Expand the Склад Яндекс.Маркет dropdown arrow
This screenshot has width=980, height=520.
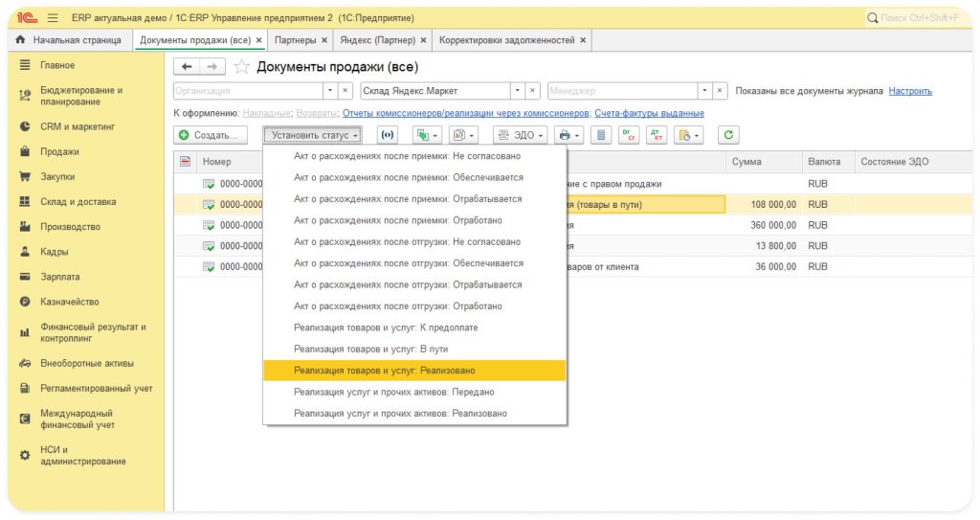518,91
